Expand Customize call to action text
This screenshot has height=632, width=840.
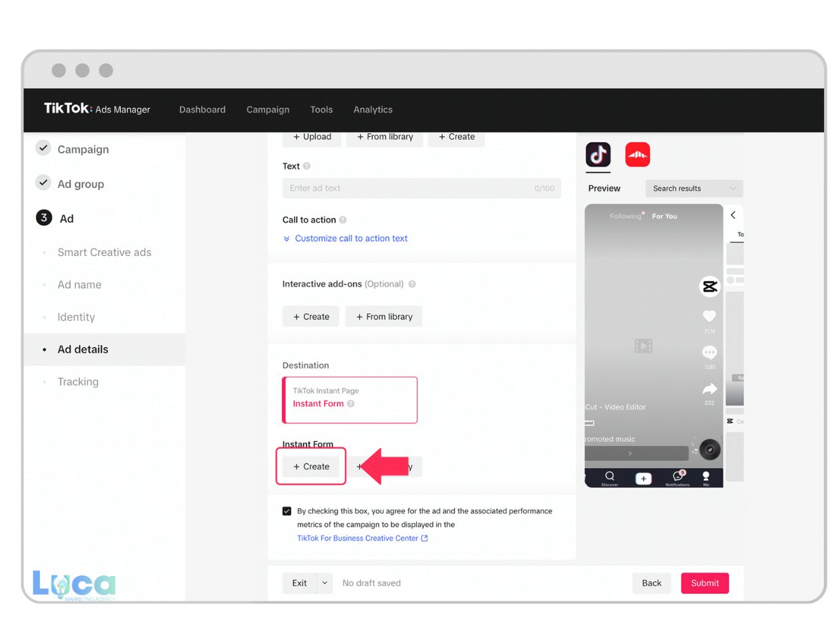(x=345, y=238)
